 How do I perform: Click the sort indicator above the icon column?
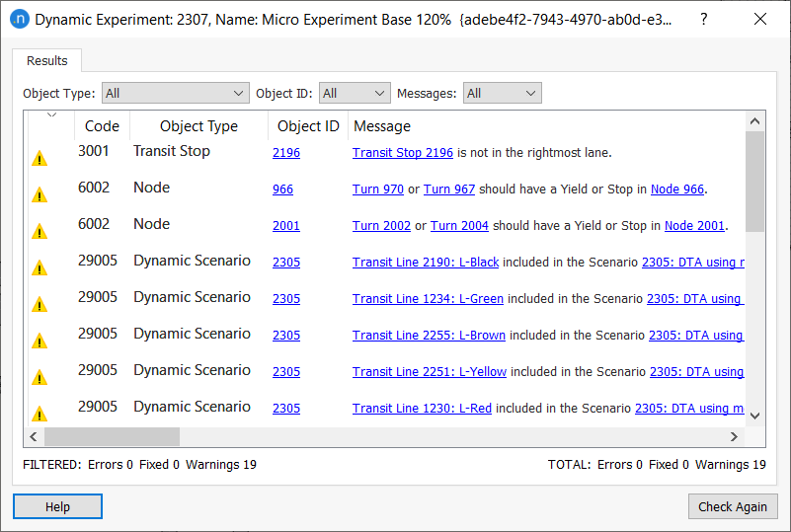(x=51, y=114)
